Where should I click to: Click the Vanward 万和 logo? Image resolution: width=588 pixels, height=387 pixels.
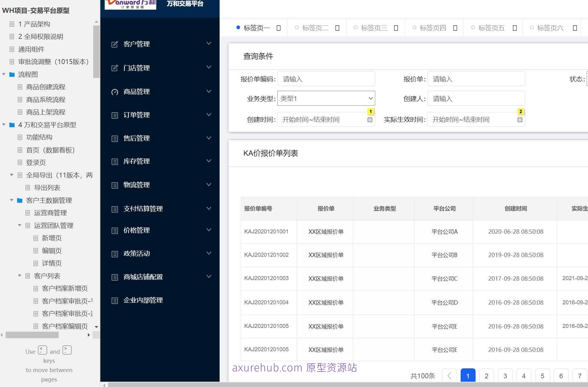tap(130, 5)
